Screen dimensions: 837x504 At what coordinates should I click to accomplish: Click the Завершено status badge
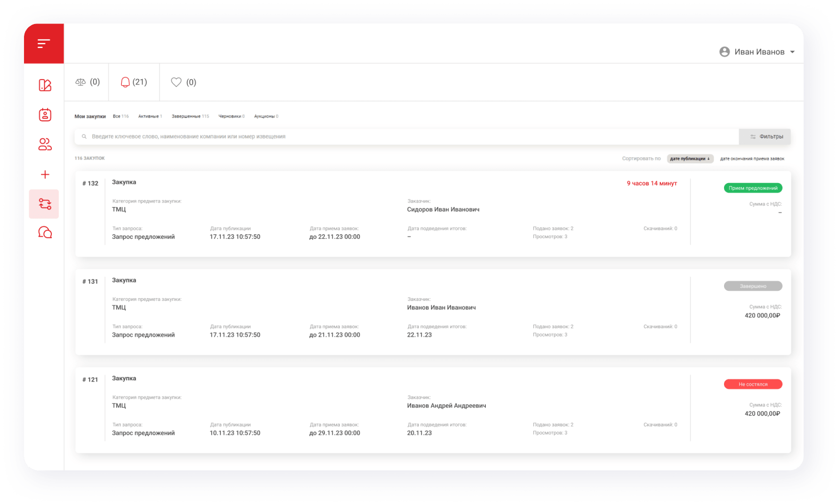(x=753, y=286)
